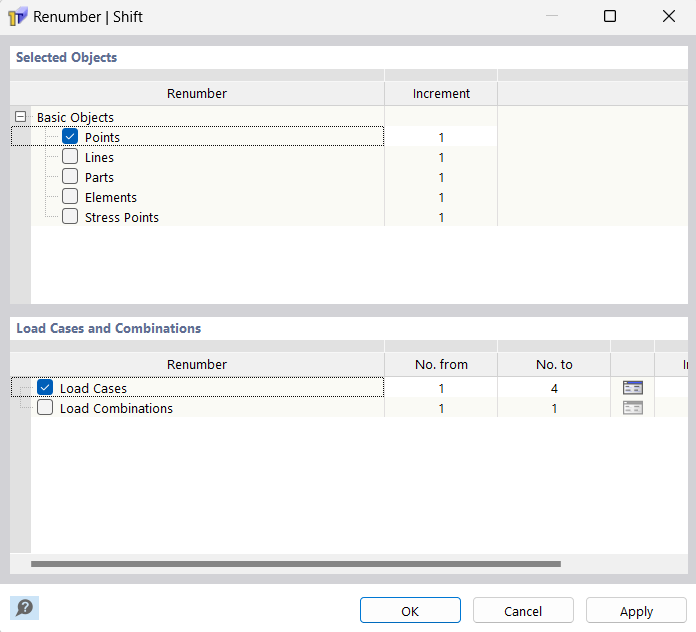Viewport: 696px width, 632px height.
Task: Edit the Points increment value field
Action: (x=441, y=137)
